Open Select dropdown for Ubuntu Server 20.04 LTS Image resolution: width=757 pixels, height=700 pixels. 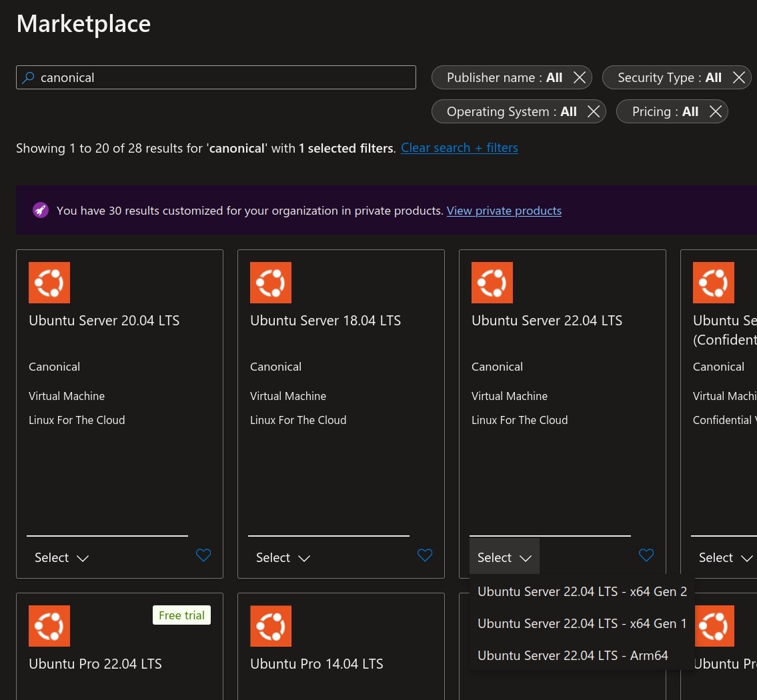(61, 558)
